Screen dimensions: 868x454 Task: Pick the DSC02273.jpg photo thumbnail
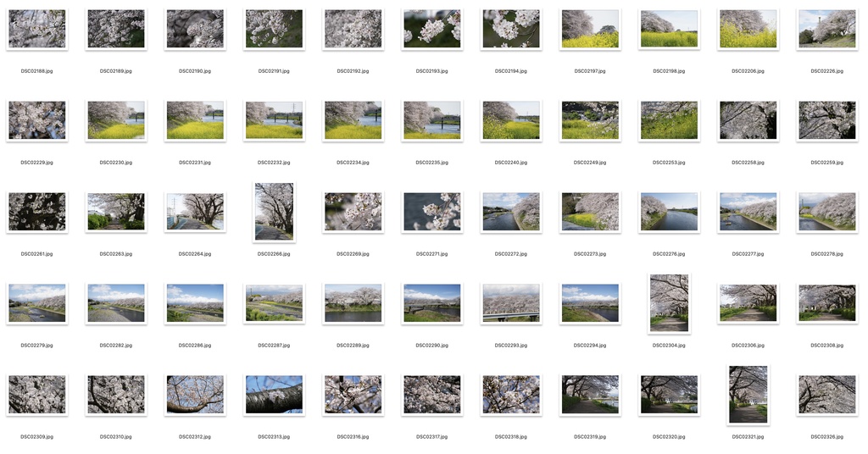click(x=590, y=212)
